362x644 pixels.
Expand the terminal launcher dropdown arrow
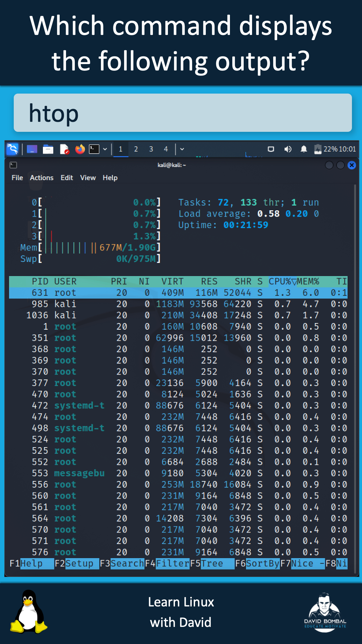105,149
